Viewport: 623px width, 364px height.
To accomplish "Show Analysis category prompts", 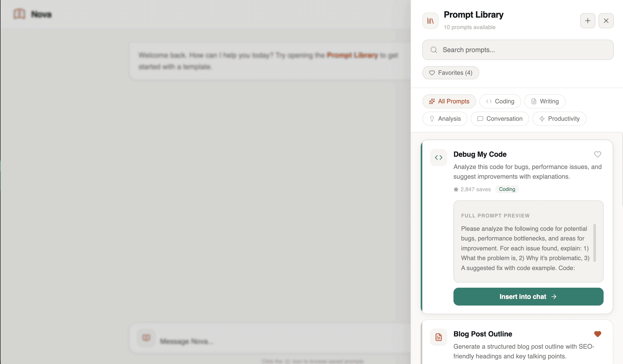I will [x=445, y=119].
